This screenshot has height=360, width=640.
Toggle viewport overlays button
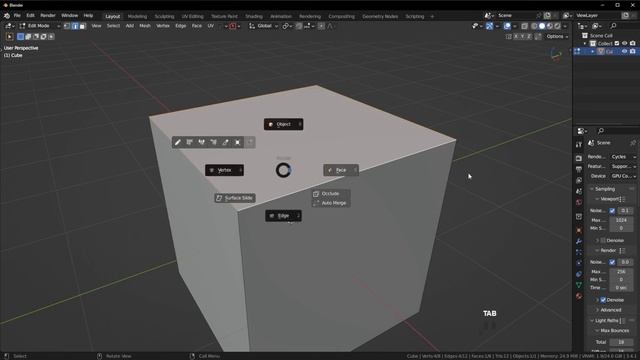(507, 26)
